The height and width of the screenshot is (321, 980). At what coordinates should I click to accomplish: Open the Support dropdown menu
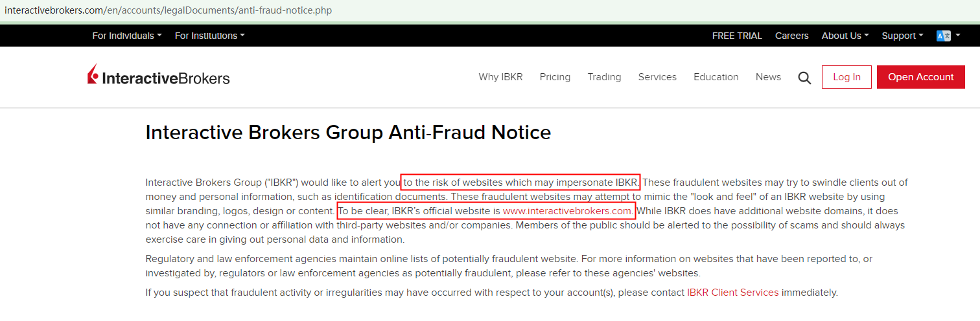coord(902,36)
